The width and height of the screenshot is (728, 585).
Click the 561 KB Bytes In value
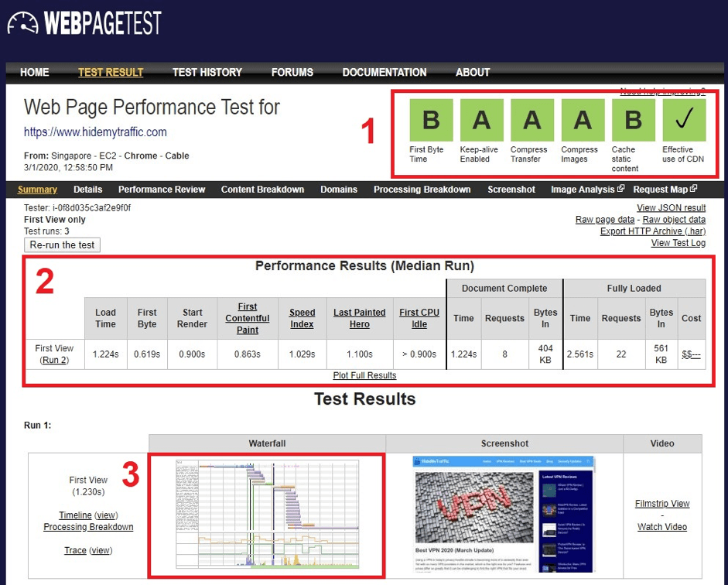(661, 354)
